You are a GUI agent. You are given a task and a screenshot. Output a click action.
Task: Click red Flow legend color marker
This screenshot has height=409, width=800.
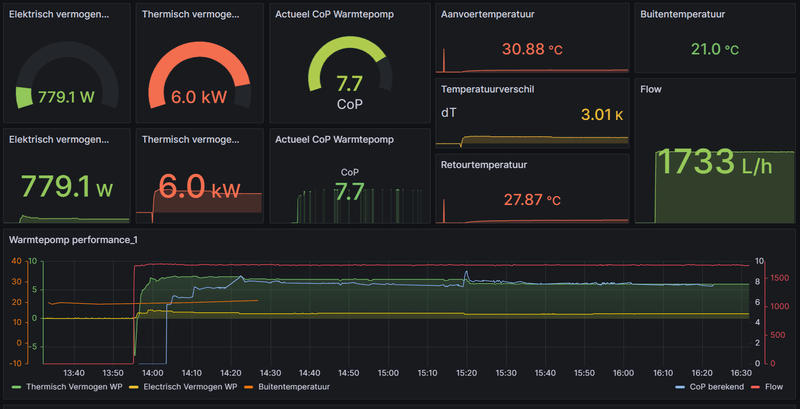757,387
